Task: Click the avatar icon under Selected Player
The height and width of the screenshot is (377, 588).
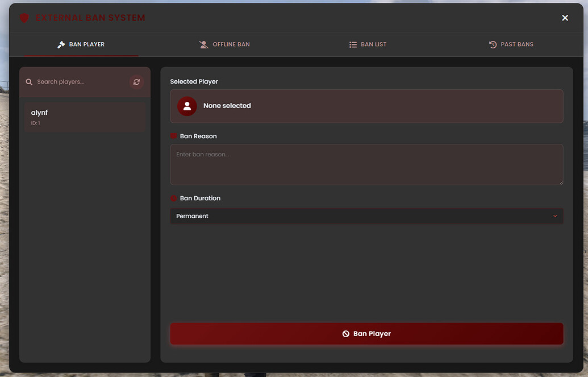Action: click(187, 106)
